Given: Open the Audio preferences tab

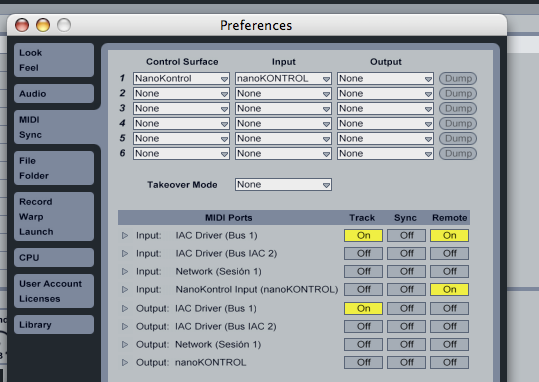Looking at the screenshot, I should click(x=54, y=94).
